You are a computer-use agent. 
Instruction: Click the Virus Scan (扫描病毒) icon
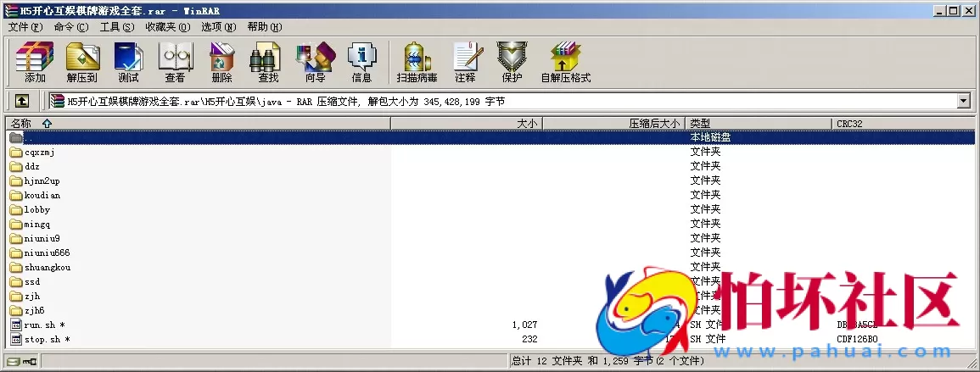[x=417, y=63]
